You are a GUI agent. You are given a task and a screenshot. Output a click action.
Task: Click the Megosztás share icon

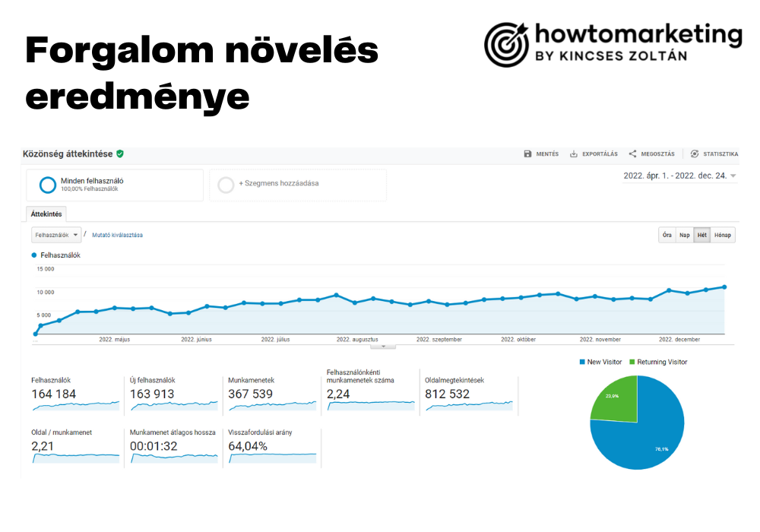[631, 154]
